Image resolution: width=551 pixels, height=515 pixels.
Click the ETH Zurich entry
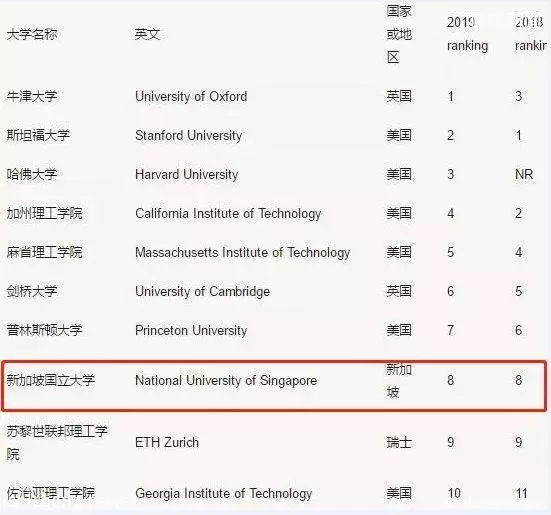pos(167,442)
